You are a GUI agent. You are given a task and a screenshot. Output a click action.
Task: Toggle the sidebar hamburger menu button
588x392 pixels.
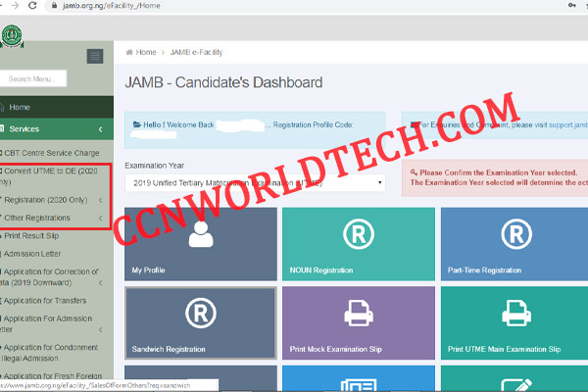95,56
